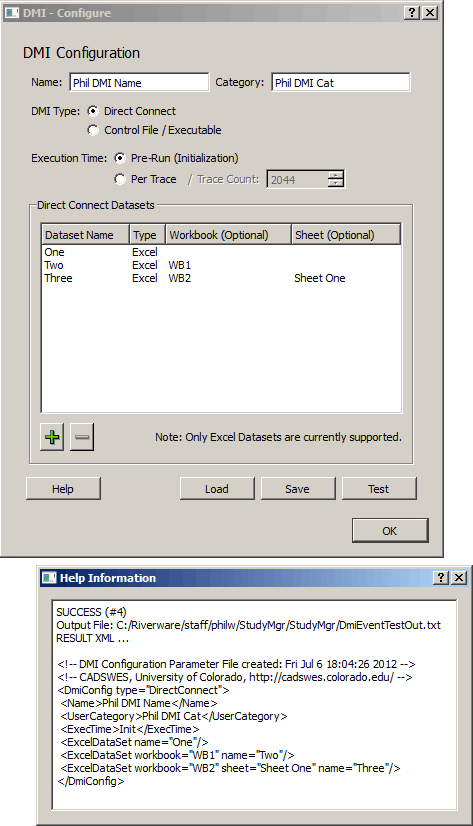Screen dimensions: 473x826
Task: Click the Help Information window app icon
Action: tap(49, 578)
